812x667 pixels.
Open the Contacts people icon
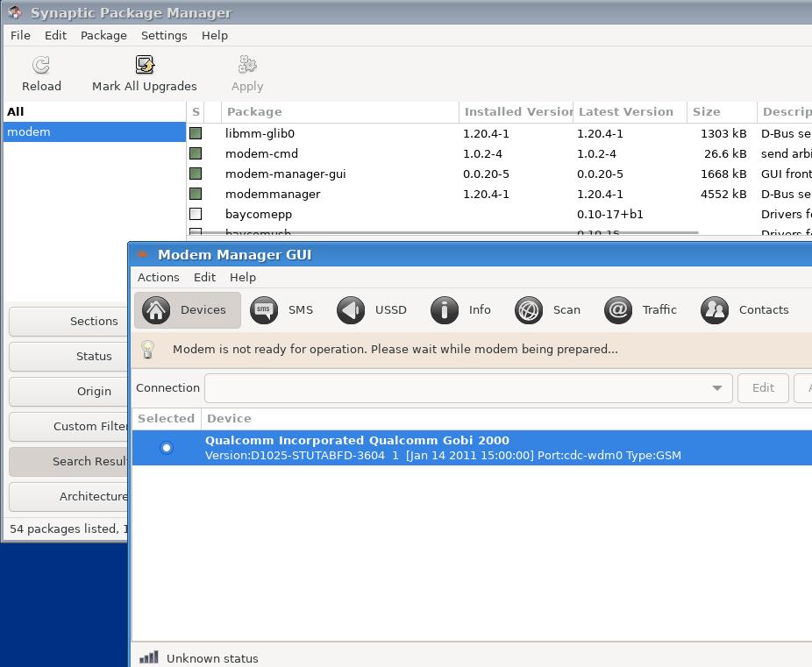(x=715, y=310)
